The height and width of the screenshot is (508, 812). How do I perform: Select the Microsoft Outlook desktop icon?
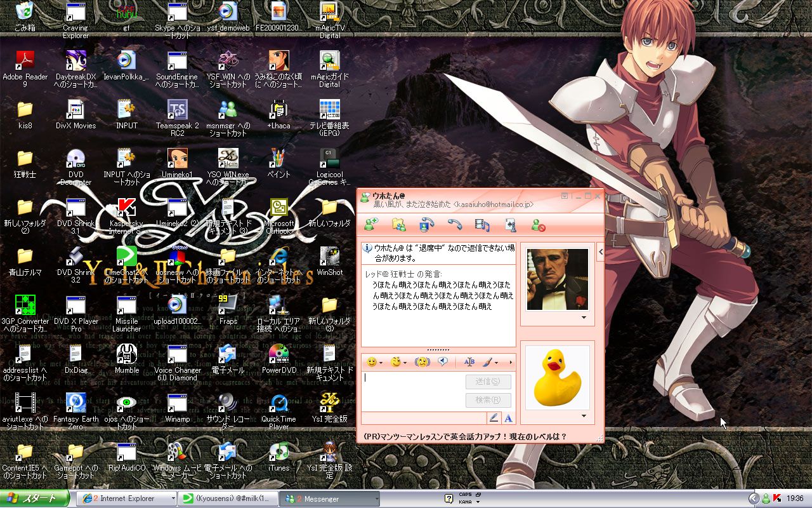[278, 216]
